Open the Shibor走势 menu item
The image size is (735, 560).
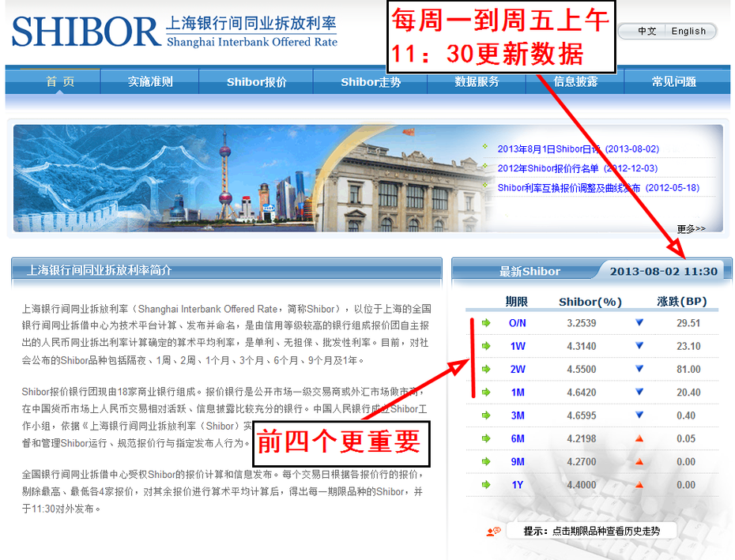coord(371,81)
